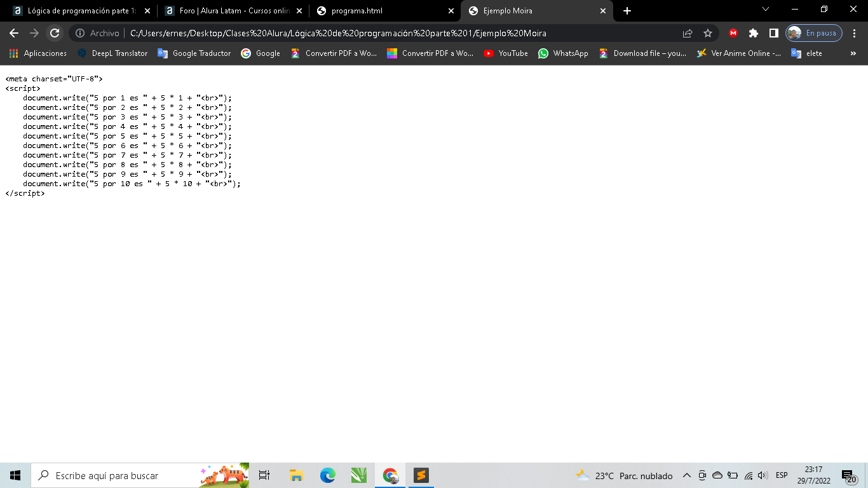Open the YouTube bookmark

506,53
